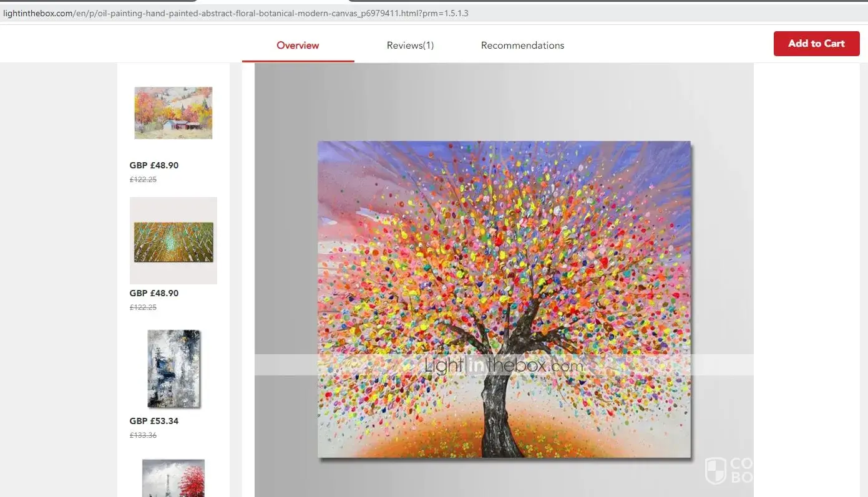The image size is (868, 497).
Task: Select the birch forest painting thumbnail
Action: (173, 241)
